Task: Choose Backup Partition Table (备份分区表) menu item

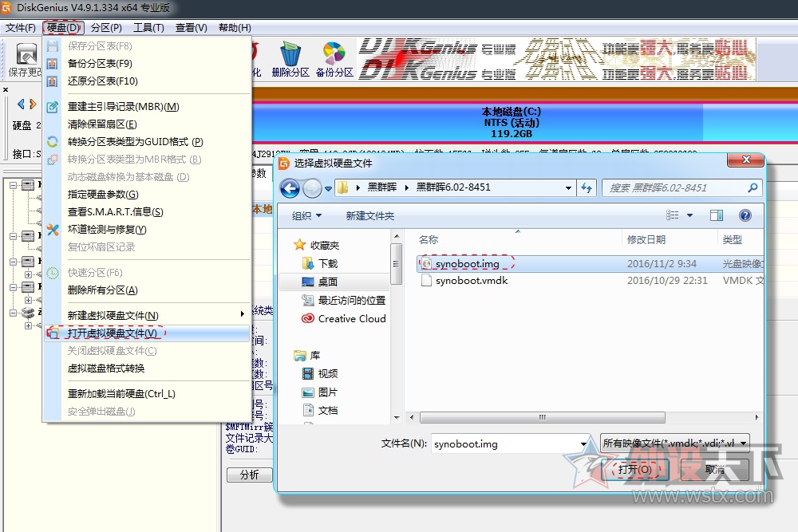Action: point(147,64)
